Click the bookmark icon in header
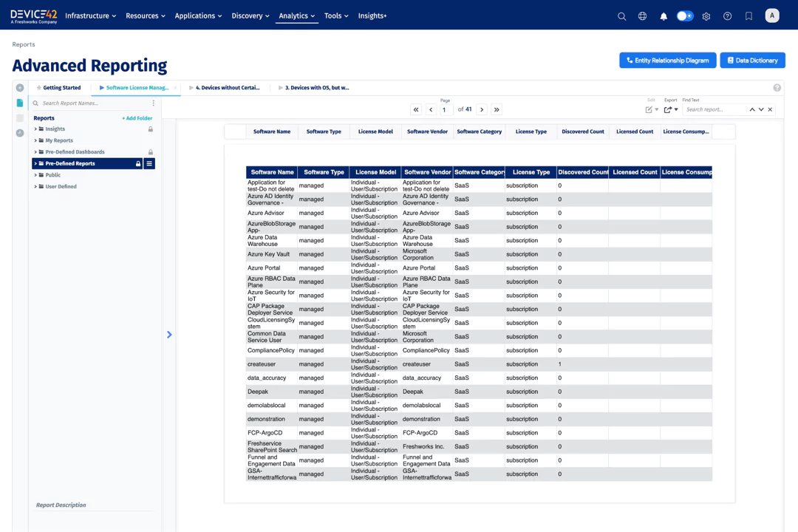 (748, 16)
